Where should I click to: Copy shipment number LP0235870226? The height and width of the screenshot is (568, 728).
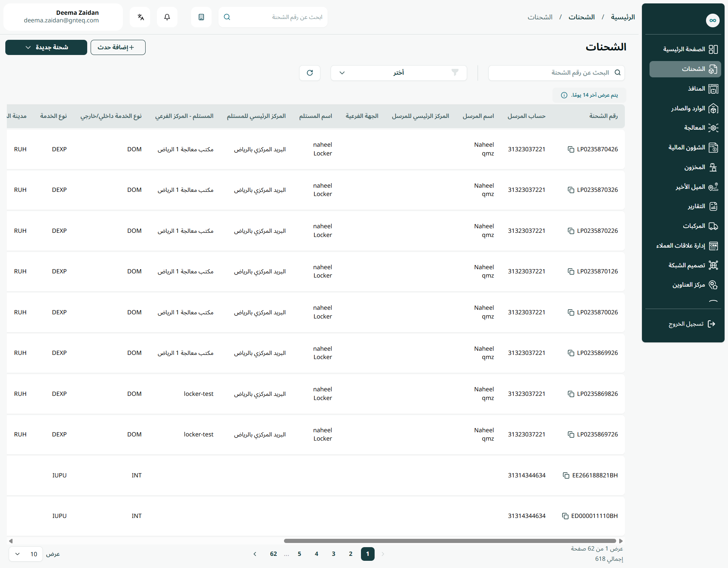coord(571,231)
